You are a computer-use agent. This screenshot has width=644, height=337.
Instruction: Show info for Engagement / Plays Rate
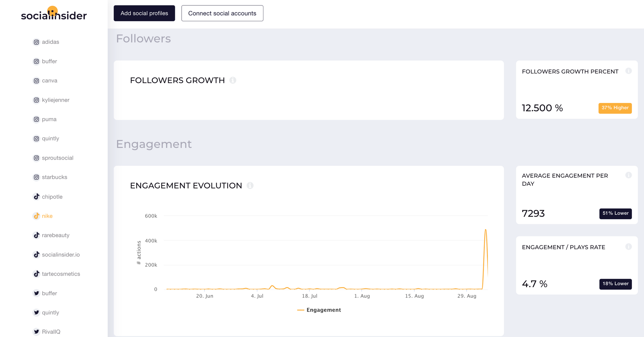click(629, 247)
